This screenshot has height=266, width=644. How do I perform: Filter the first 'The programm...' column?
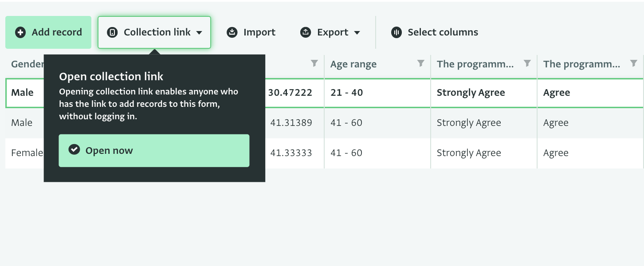(527, 63)
